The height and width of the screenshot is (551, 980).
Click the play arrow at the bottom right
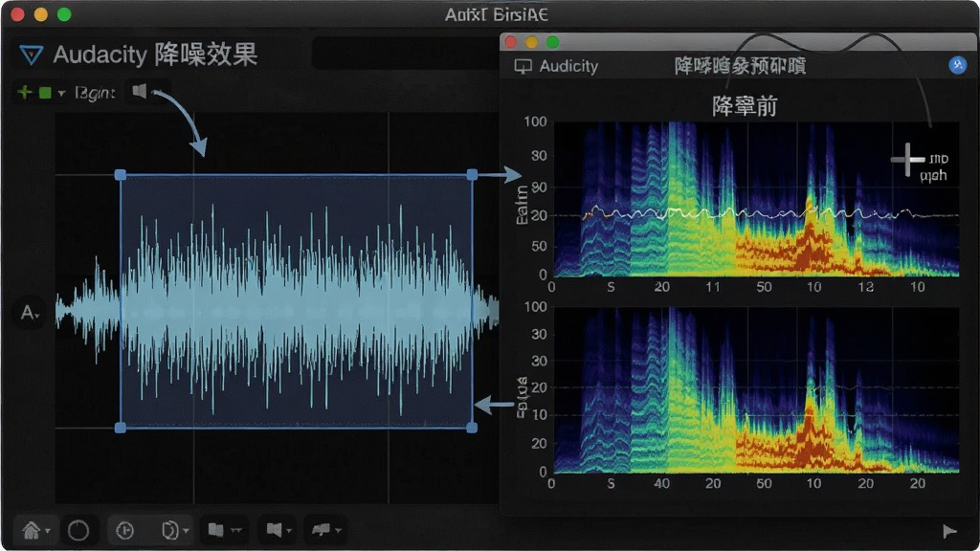(x=949, y=532)
